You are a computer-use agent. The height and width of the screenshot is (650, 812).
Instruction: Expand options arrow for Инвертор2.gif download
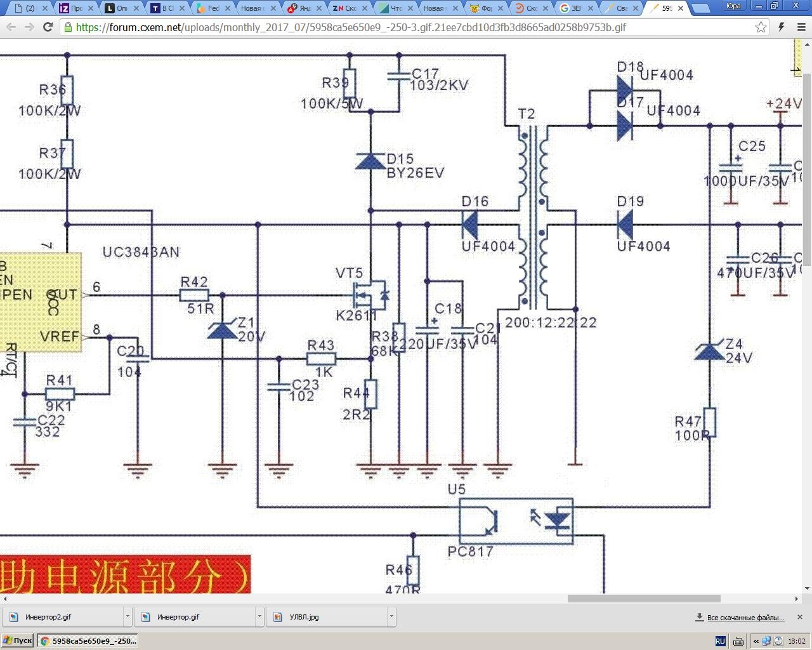[128, 616]
